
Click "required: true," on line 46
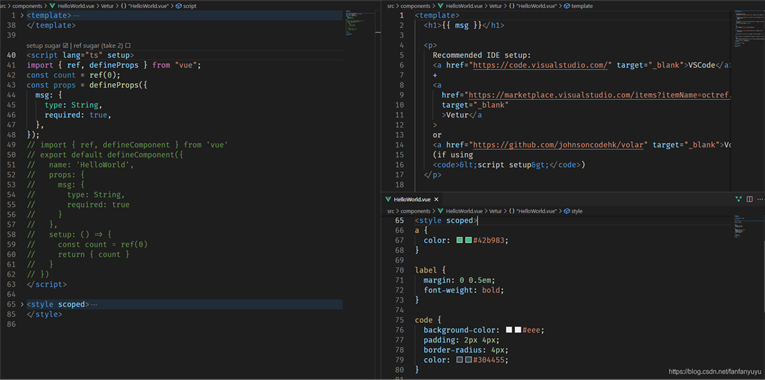pyautogui.click(x=78, y=115)
